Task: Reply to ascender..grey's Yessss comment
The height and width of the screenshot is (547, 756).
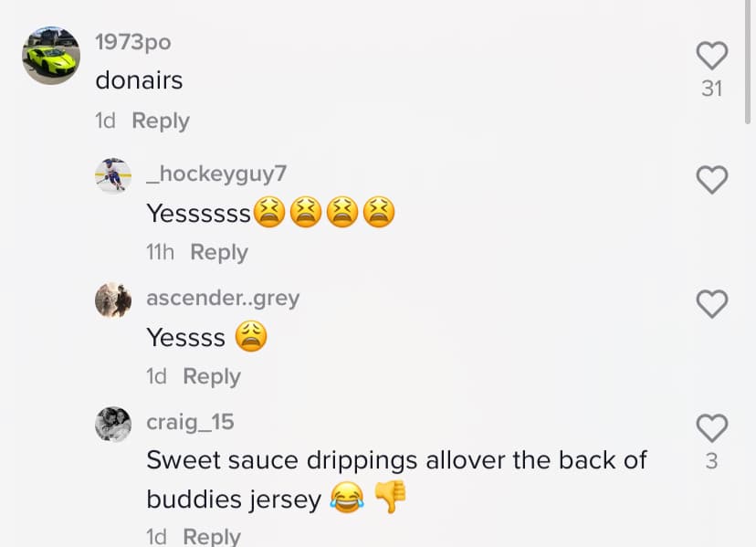Action: point(212,376)
